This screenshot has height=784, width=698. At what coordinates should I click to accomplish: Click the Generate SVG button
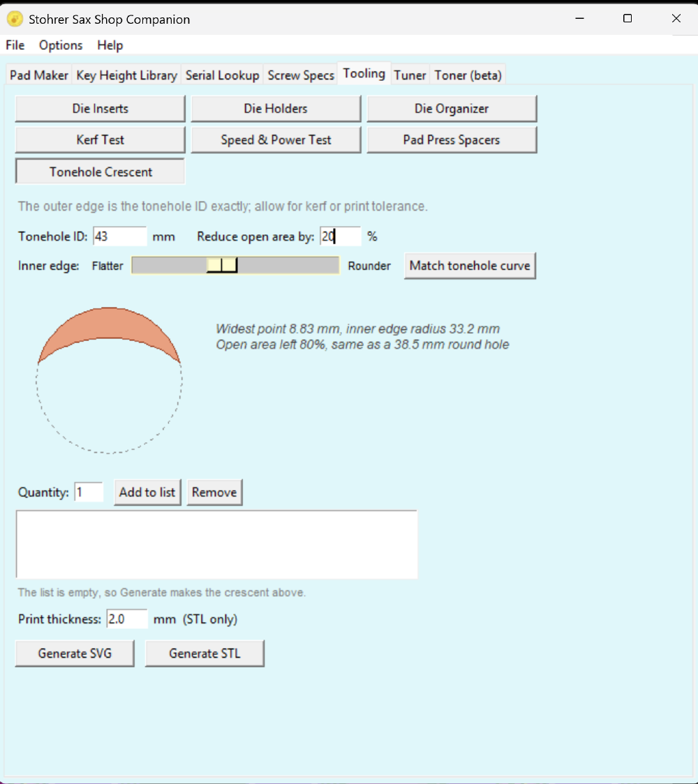(x=75, y=654)
